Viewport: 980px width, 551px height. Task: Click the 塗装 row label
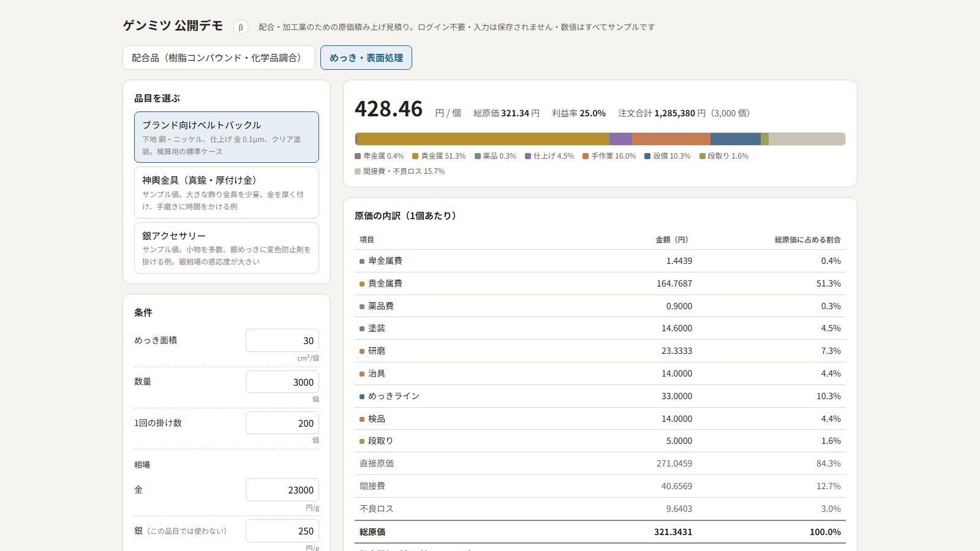[x=377, y=328]
